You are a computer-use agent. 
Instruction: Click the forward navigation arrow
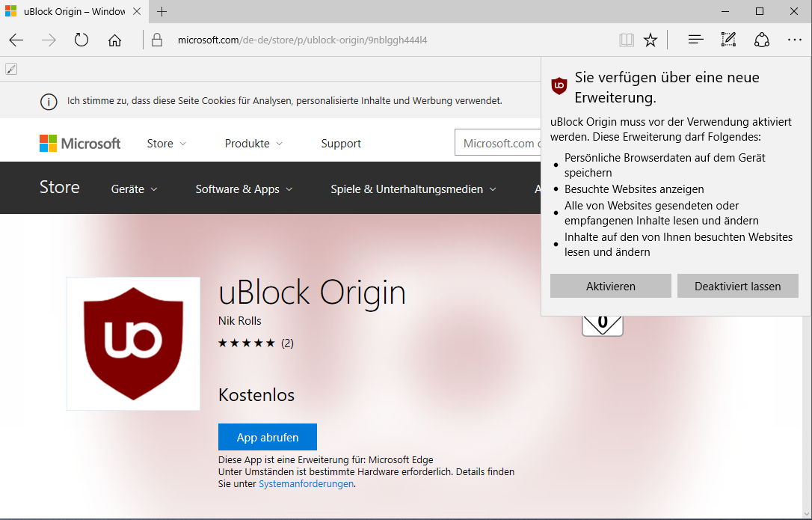click(x=49, y=40)
